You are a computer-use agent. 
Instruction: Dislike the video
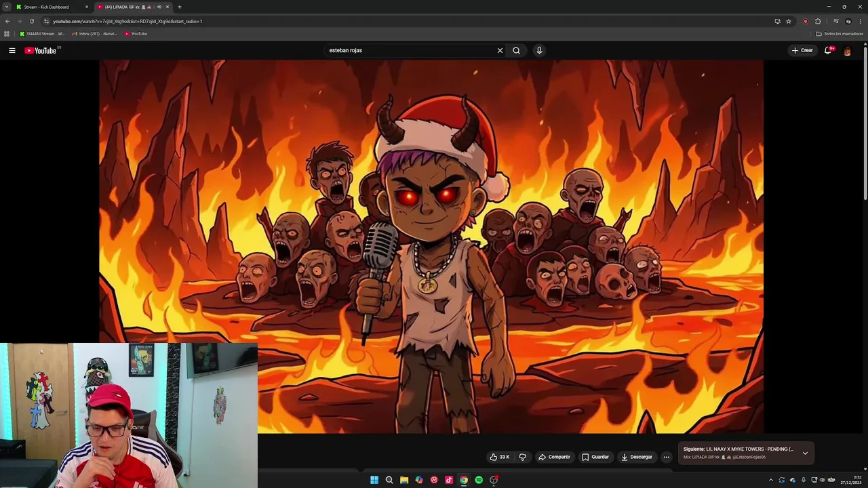pyautogui.click(x=522, y=457)
